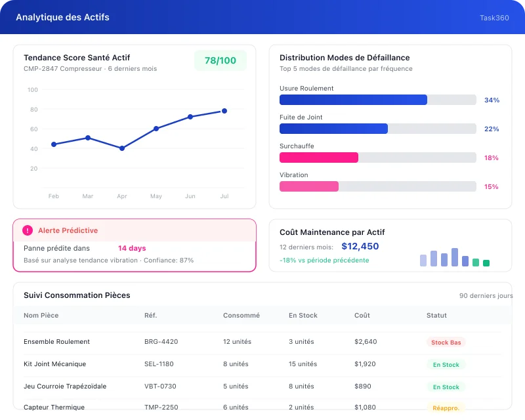Click the Ensemble Roulement table row
Viewport: 525px width, 420px height.
[x=56, y=342]
